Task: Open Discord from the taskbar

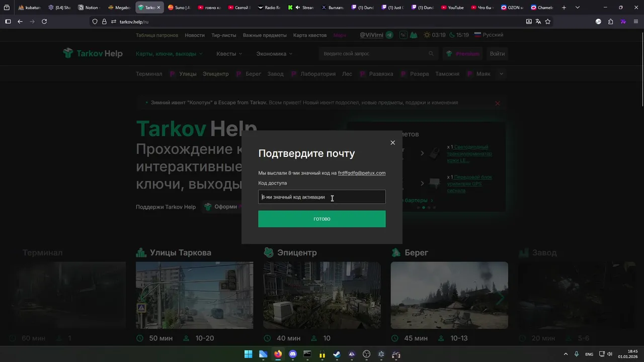Action: coord(293,354)
